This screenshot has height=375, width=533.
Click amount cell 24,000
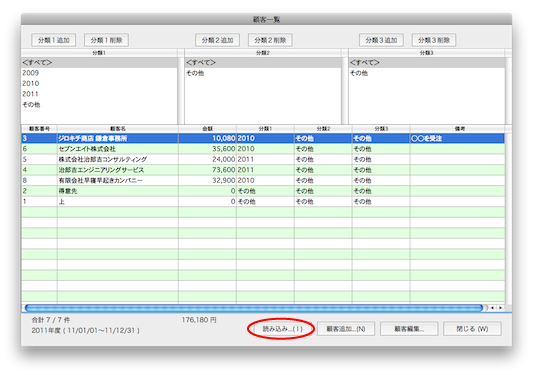coord(207,159)
